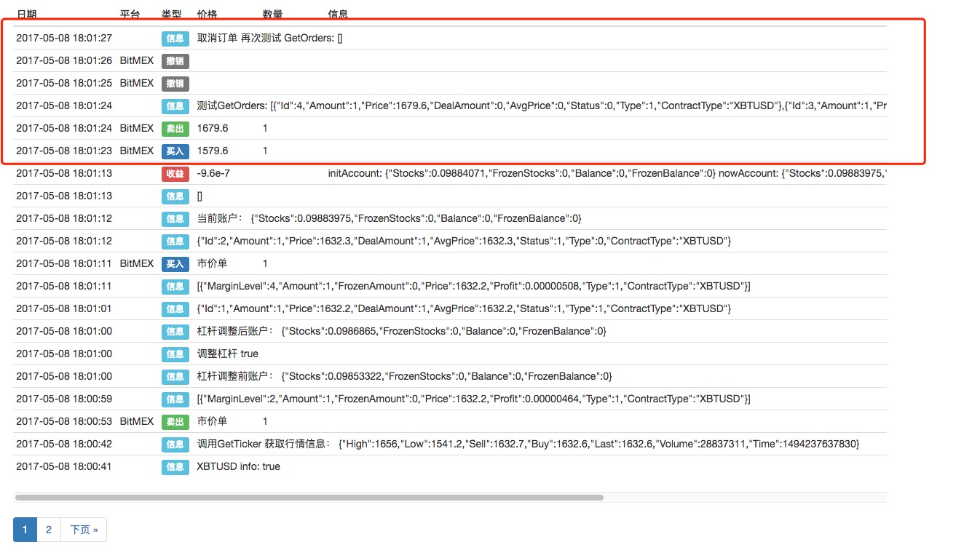Open the next page via 下页 »
Image resolution: width=980 pixels, height=550 pixels.
(84, 530)
